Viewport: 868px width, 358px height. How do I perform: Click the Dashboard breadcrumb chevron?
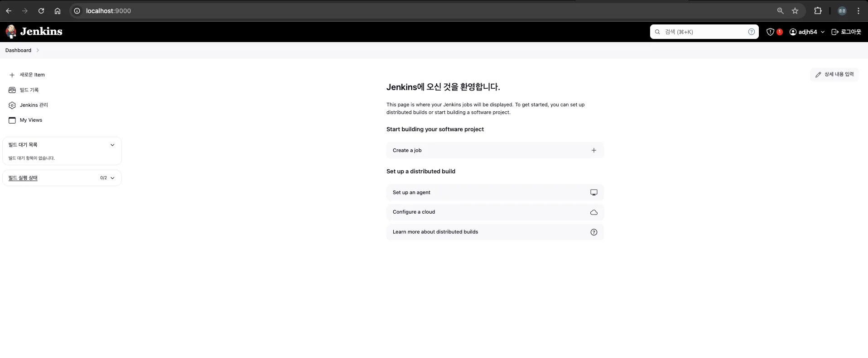[x=38, y=50]
